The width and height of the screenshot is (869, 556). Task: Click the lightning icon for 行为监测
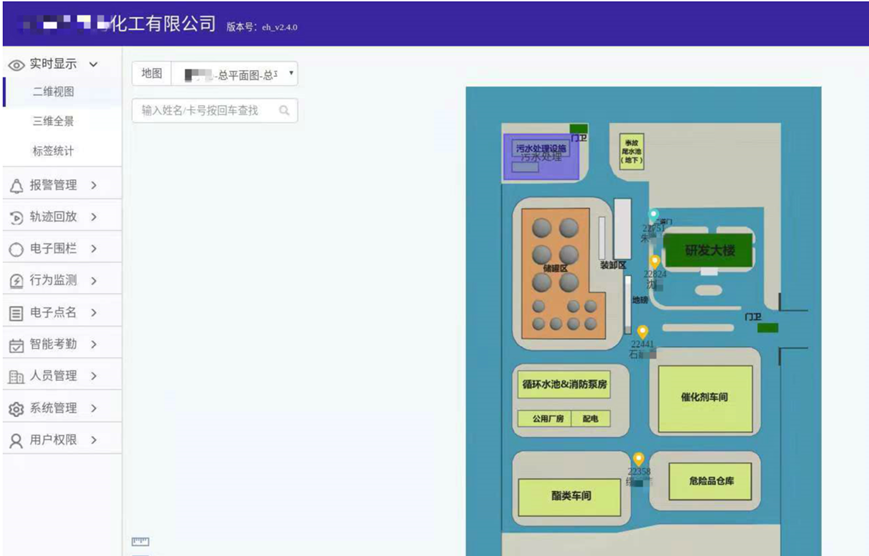click(x=16, y=280)
